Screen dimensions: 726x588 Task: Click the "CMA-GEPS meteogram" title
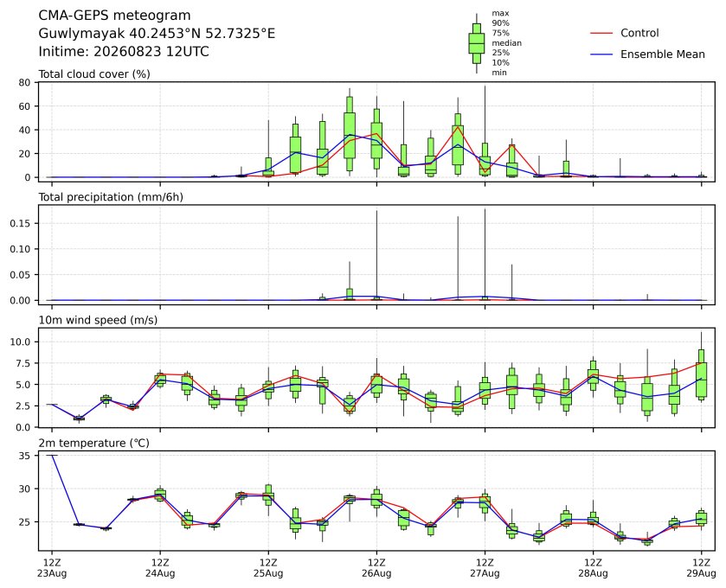tap(114, 16)
